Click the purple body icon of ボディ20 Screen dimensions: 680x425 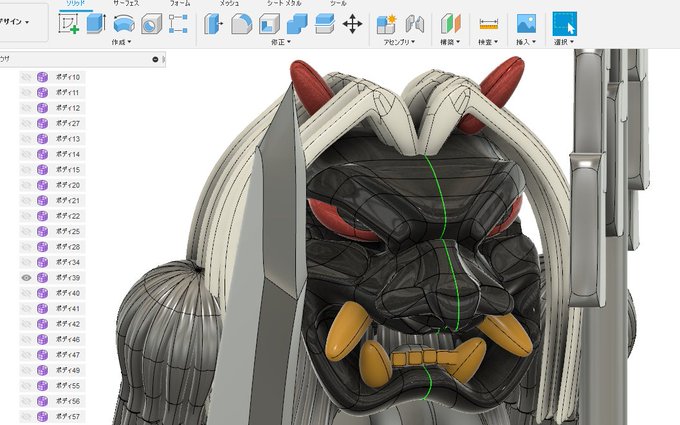pos(42,185)
